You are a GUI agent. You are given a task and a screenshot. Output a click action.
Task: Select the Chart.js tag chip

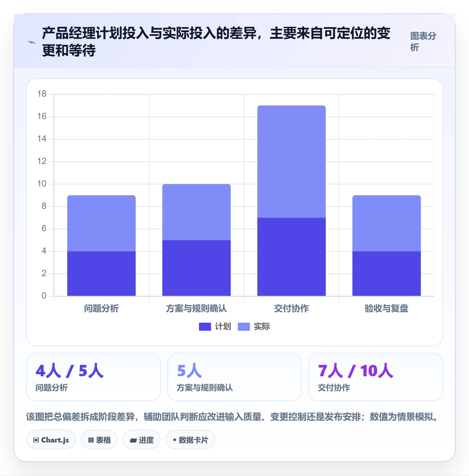coord(51,440)
